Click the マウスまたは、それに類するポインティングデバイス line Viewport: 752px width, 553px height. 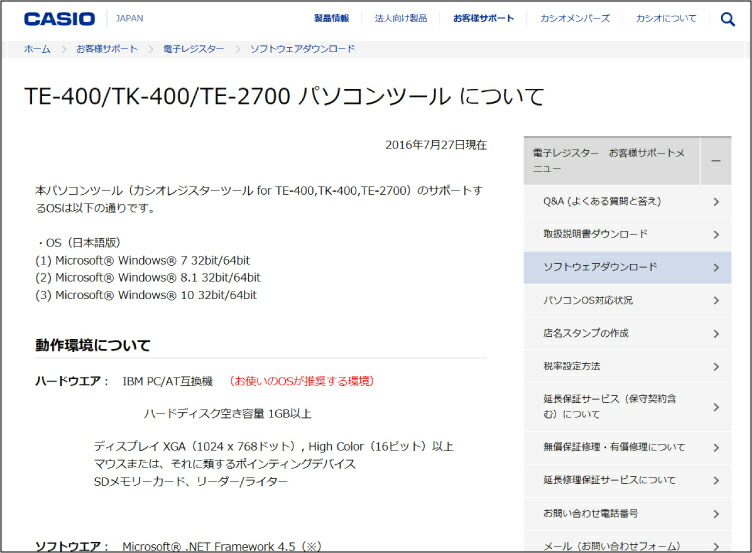point(224,464)
